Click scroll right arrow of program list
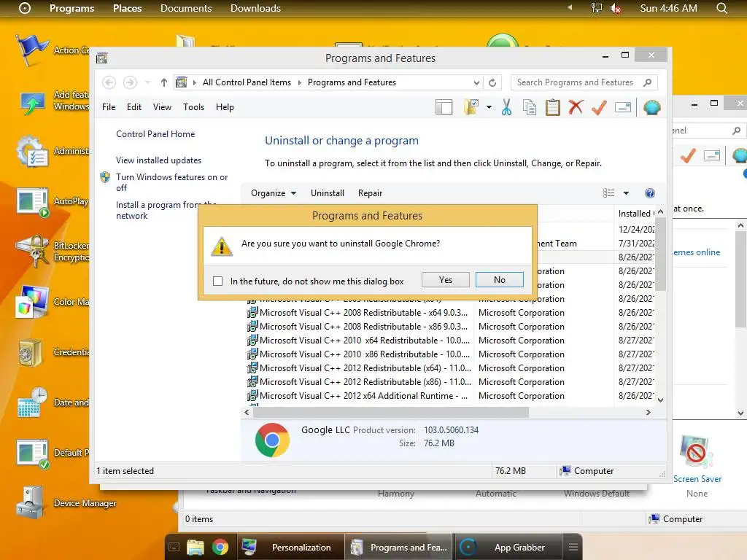Viewport: 747px width, 560px height. tap(648, 413)
